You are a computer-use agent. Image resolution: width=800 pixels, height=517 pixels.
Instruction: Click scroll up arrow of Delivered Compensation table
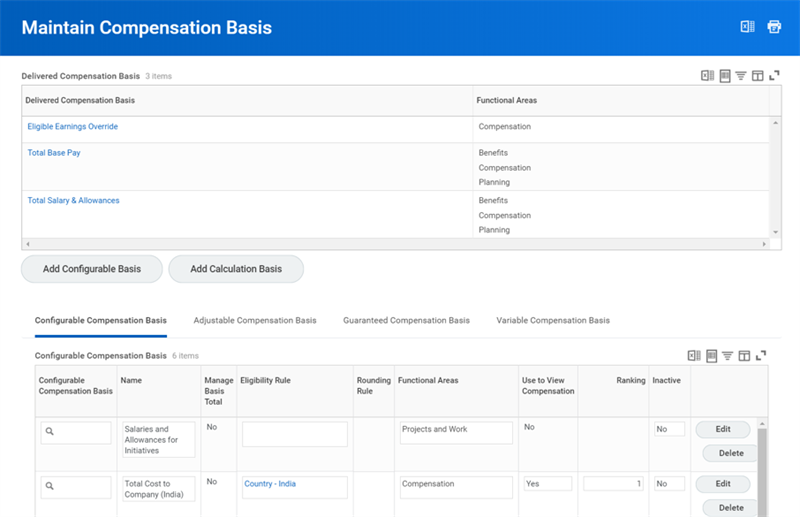pyautogui.click(x=776, y=123)
